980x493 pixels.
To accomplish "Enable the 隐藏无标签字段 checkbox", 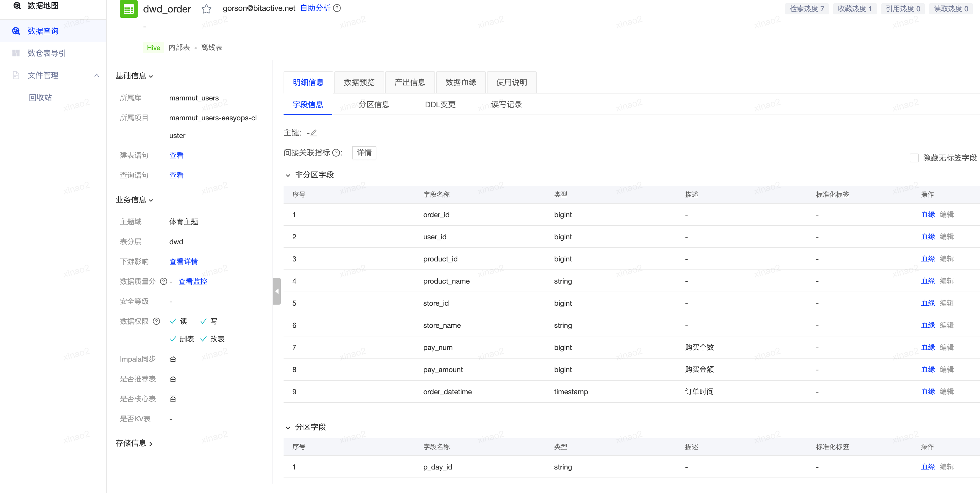I will [914, 158].
